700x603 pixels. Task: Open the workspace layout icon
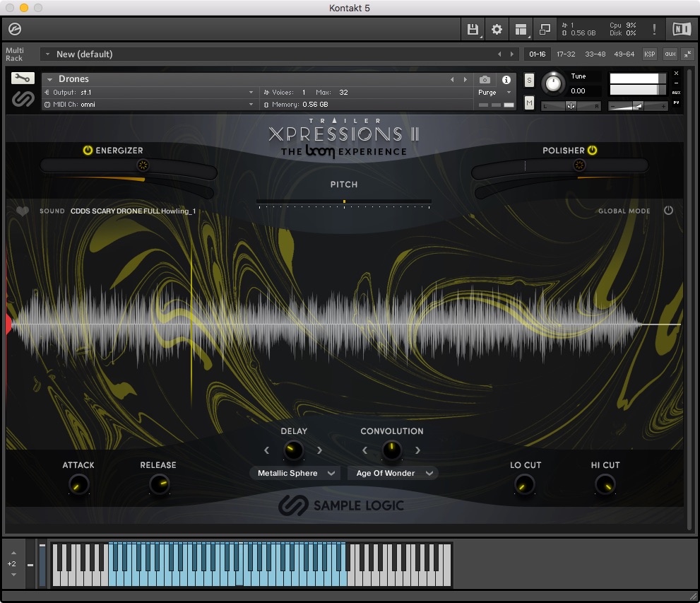click(521, 30)
